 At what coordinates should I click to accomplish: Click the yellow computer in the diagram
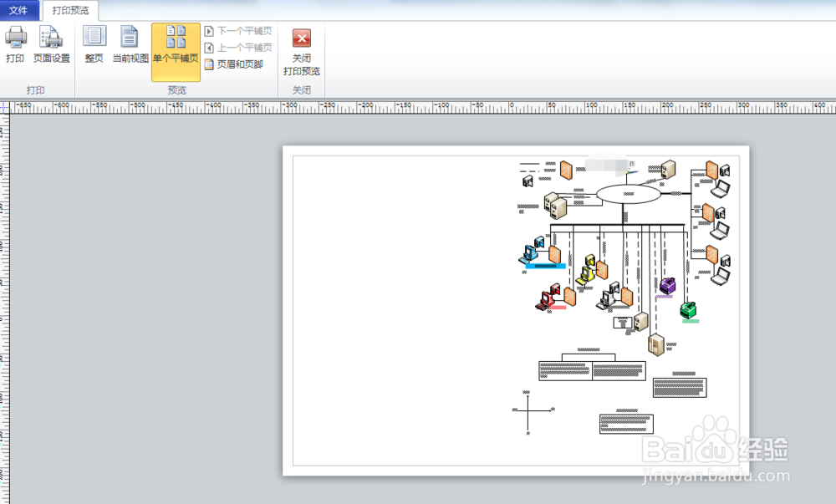click(587, 271)
